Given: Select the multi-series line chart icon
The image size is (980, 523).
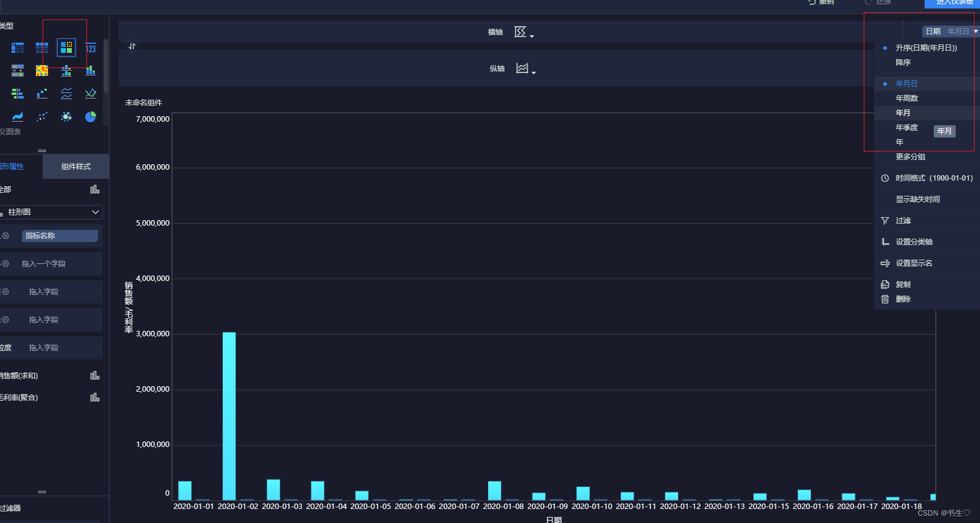Looking at the screenshot, I should (x=91, y=94).
